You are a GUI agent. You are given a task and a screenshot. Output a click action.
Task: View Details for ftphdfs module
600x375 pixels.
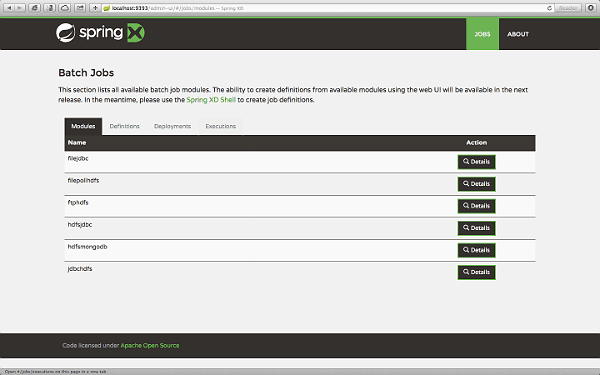tap(476, 206)
